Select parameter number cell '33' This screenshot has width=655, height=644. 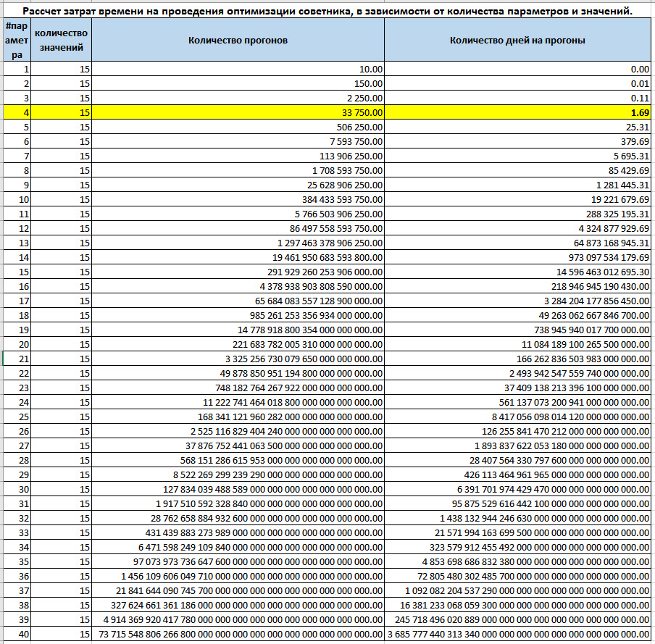[x=17, y=532]
